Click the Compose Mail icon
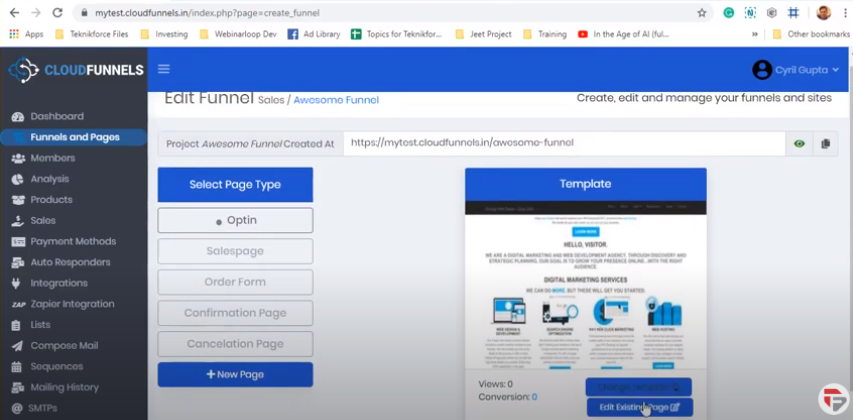853x420 pixels. tap(18, 346)
